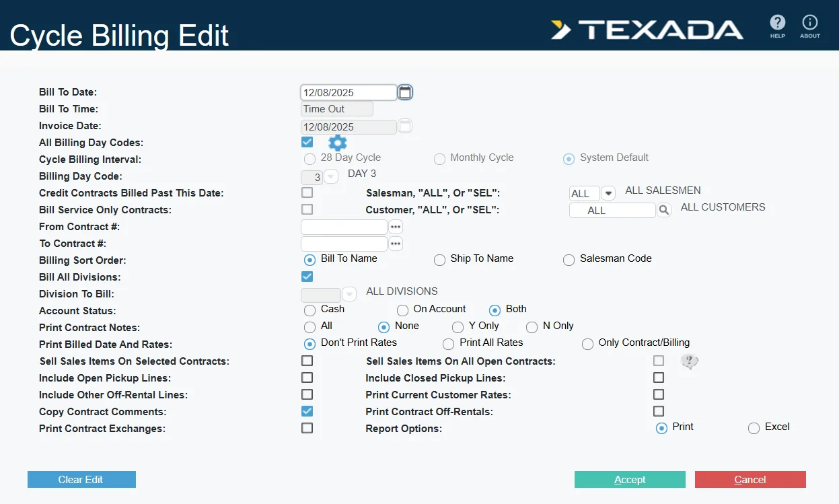Enable Bill Service Only Contracts checkbox
This screenshot has height=504, width=839.
pos(307,209)
